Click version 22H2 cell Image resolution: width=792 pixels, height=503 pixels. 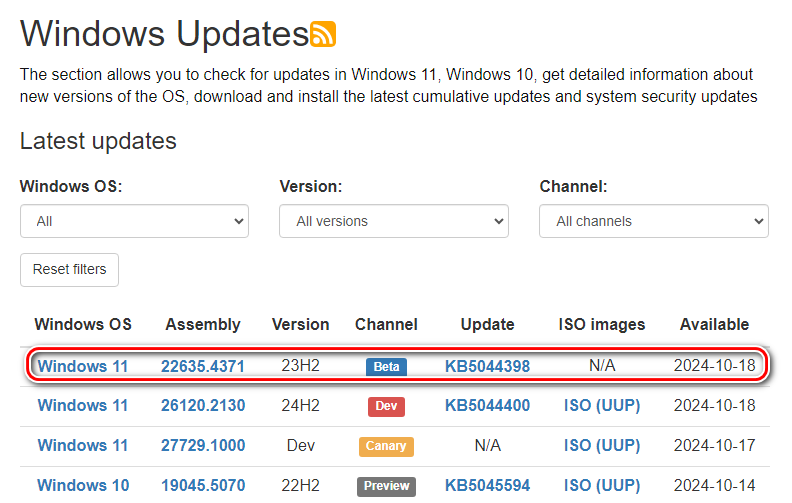click(301, 485)
